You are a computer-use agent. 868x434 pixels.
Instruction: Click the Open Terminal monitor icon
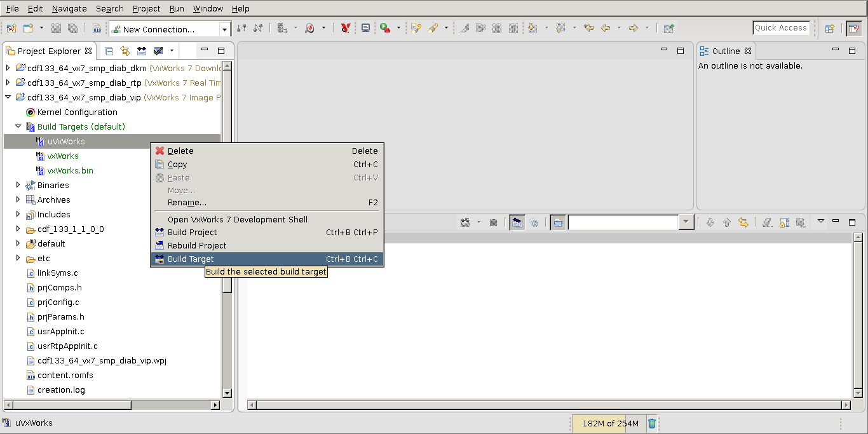(365, 29)
